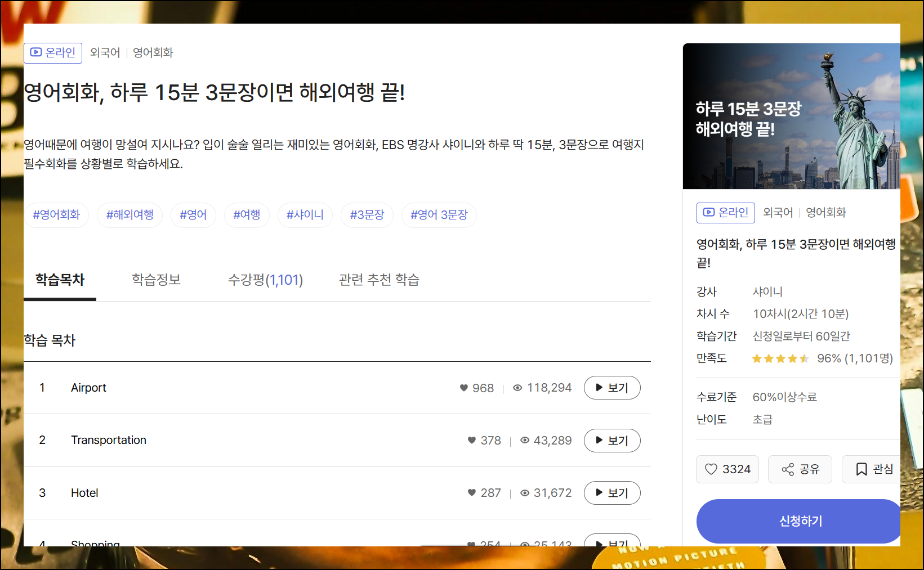
Task: Click the 60%이상수료 value
Action: (x=785, y=397)
